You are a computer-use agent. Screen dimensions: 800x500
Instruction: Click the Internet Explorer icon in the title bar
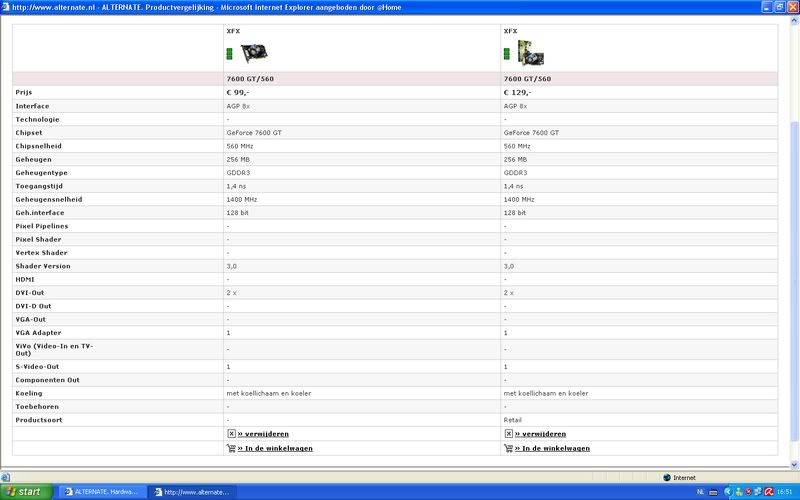5,7
